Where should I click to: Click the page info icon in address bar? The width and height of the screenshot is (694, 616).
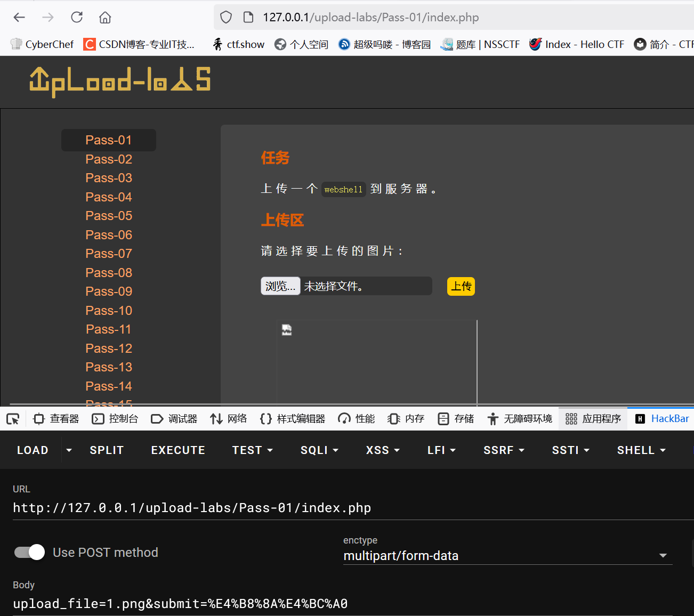248,18
